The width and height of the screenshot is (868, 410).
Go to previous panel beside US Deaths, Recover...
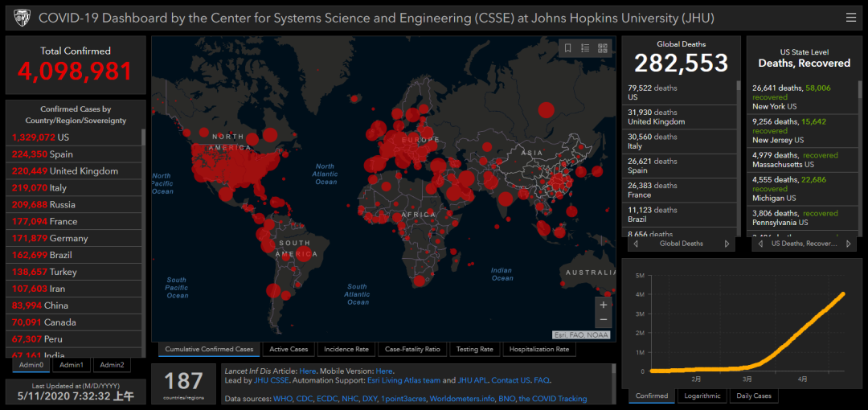coord(760,244)
